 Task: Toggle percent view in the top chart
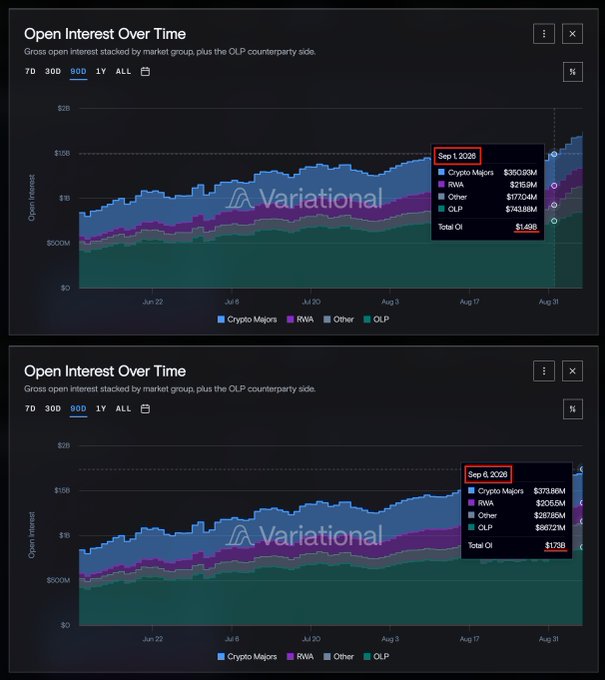[x=572, y=72]
